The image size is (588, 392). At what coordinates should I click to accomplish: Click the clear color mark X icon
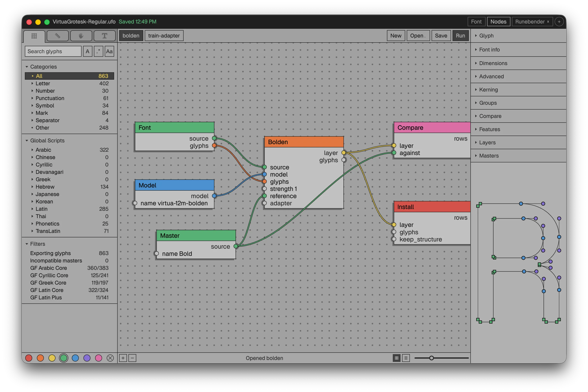(x=110, y=358)
